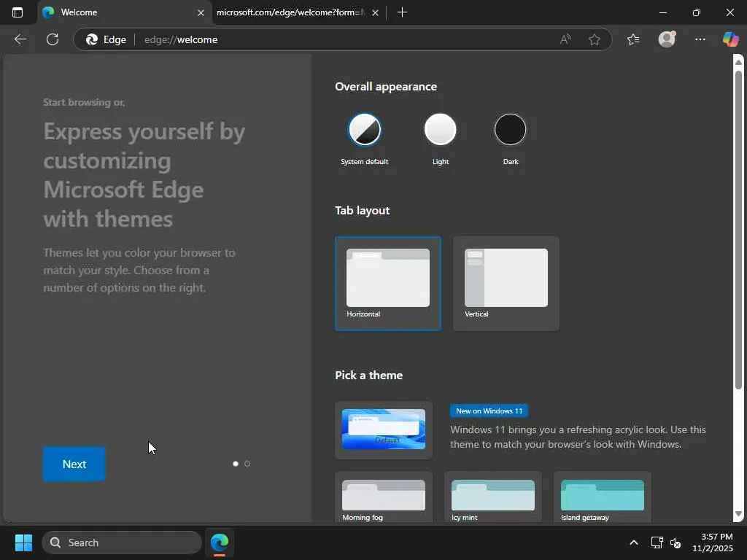Click the Next button

point(74,464)
